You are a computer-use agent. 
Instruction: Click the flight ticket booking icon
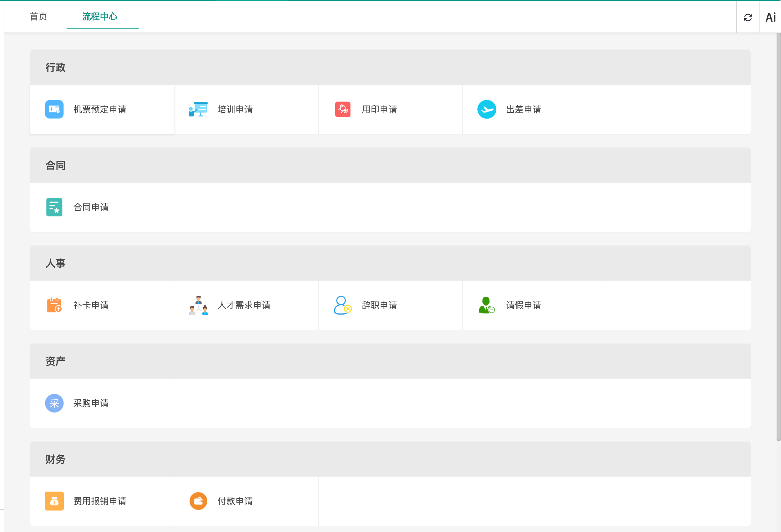[x=54, y=109]
